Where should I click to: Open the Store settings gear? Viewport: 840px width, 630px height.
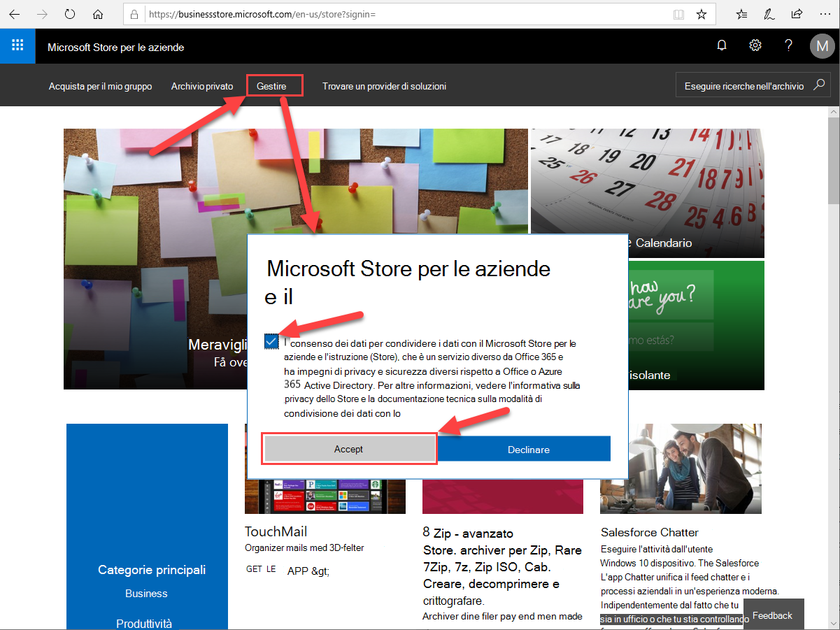coord(755,45)
